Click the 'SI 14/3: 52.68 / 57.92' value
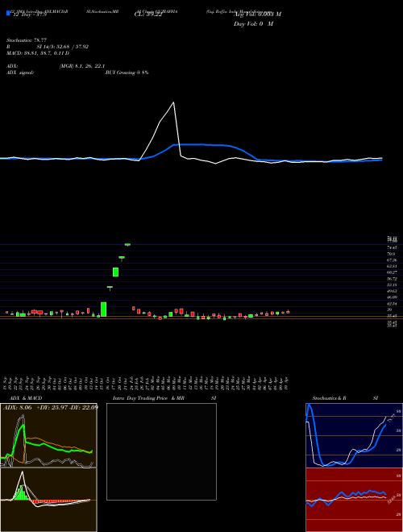Image resolution: width=403 pixels, height=532 pixels. coord(62,47)
